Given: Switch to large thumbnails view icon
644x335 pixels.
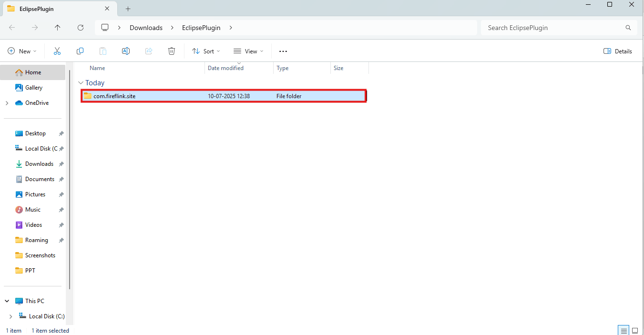Looking at the screenshot, I should pyautogui.click(x=635, y=330).
